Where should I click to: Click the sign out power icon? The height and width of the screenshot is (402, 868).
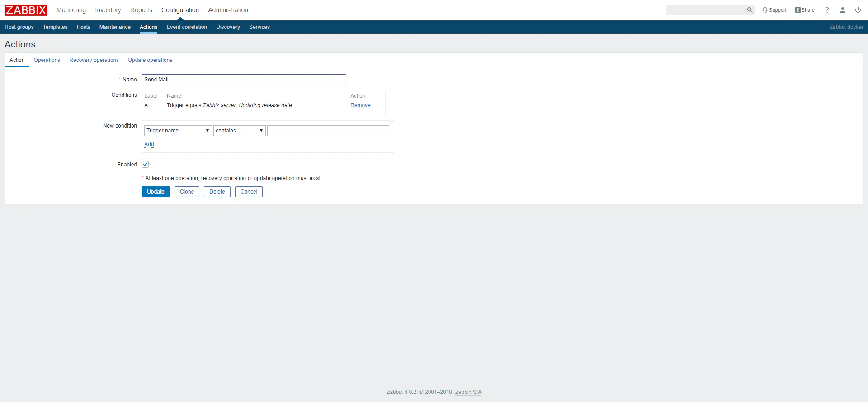click(x=858, y=10)
